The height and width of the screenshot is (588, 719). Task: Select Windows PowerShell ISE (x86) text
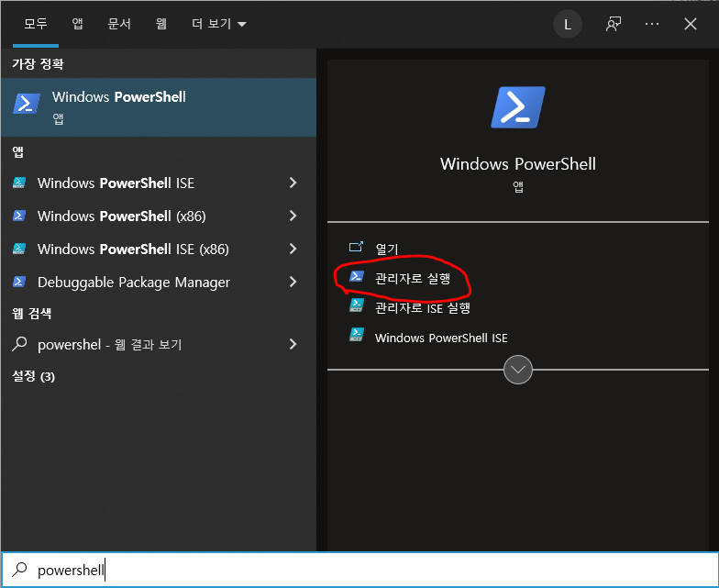(x=133, y=250)
